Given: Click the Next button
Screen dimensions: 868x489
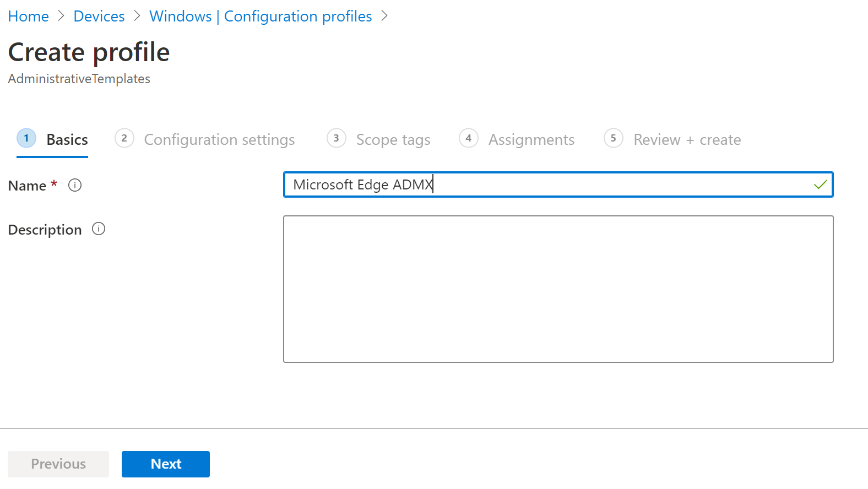Looking at the screenshot, I should point(166,464).
